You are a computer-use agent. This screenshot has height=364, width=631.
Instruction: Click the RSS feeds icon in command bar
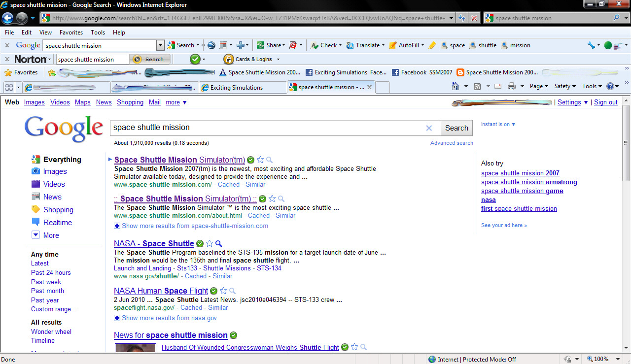tap(477, 86)
